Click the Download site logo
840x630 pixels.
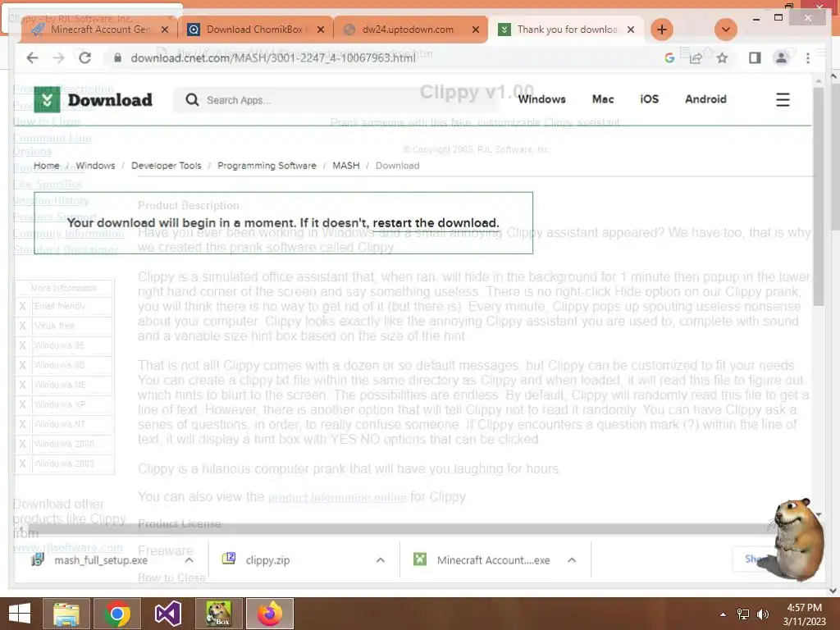pos(94,99)
